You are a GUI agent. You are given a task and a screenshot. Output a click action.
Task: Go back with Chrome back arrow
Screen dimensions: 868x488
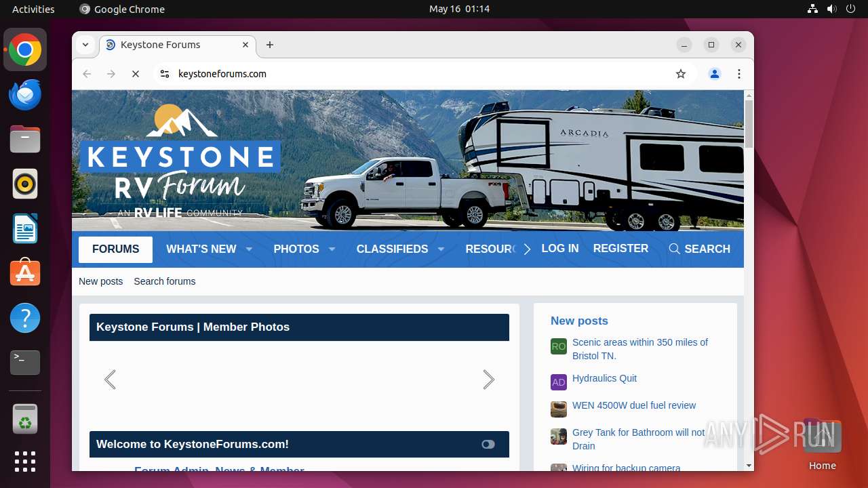[87, 74]
